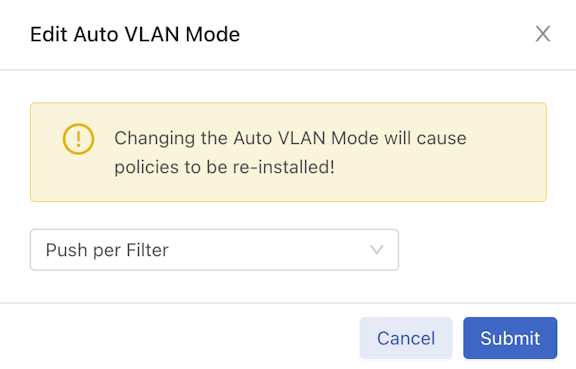Open the Push per Filter dropdown
The height and width of the screenshot is (369, 576).
click(214, 250)
